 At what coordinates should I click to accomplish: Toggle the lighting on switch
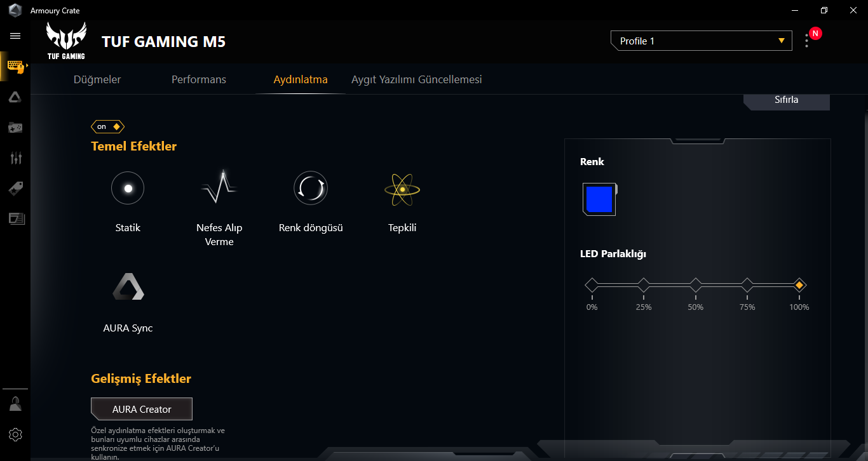tap(108, 126)
